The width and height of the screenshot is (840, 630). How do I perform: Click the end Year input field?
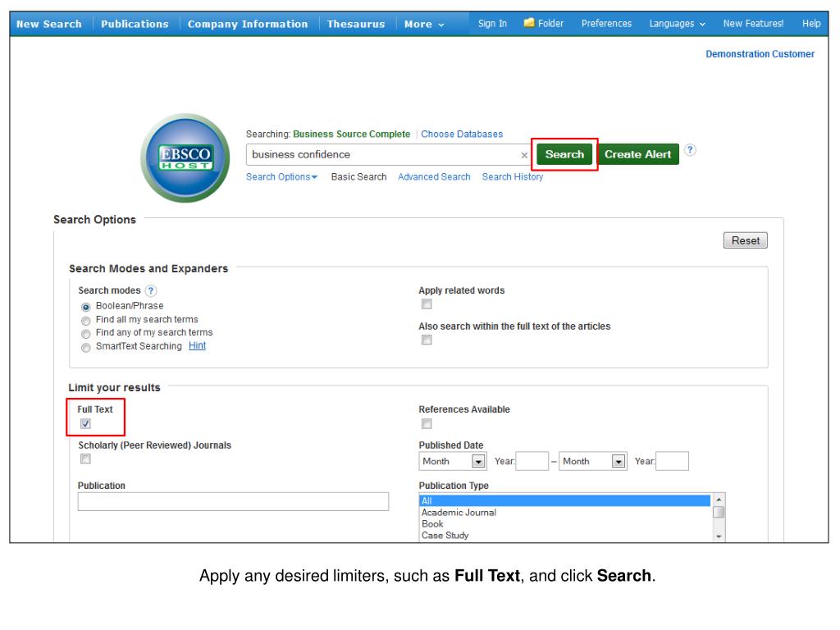pyautogui.click(x=672, y=461)
